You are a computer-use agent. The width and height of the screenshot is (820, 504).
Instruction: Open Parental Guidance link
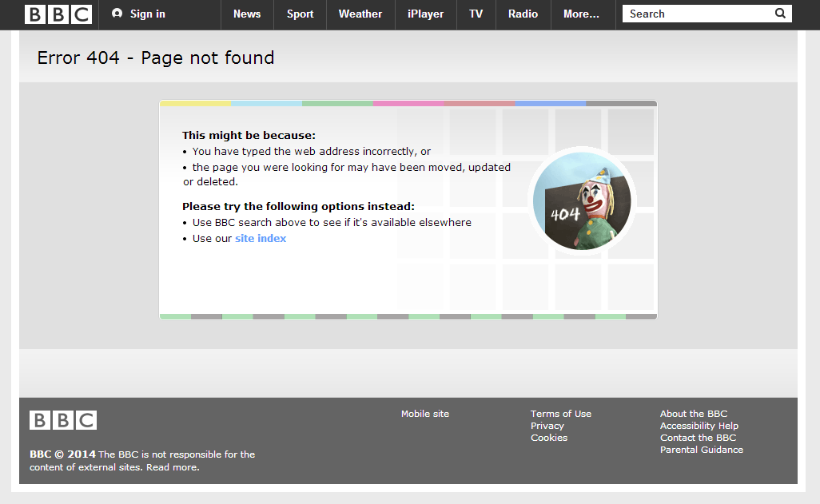click(701, 450)
